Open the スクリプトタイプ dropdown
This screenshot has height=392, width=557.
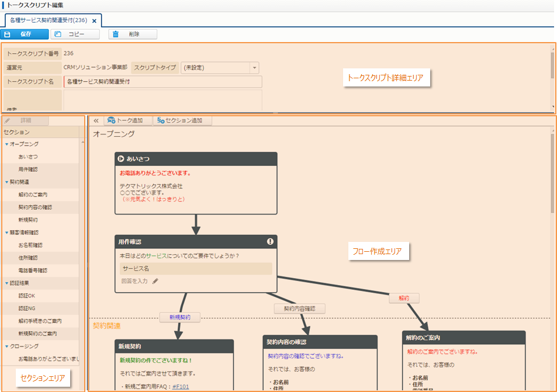pos(254,68)
